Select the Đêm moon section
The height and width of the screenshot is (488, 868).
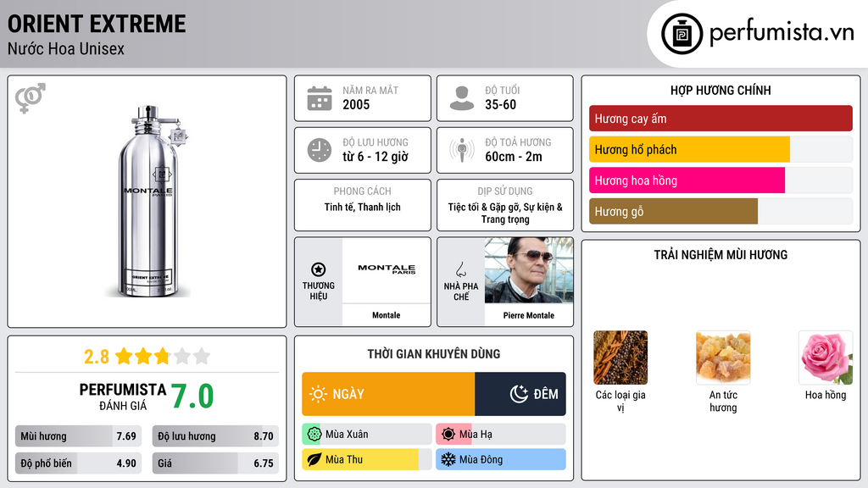pos(520,394)
